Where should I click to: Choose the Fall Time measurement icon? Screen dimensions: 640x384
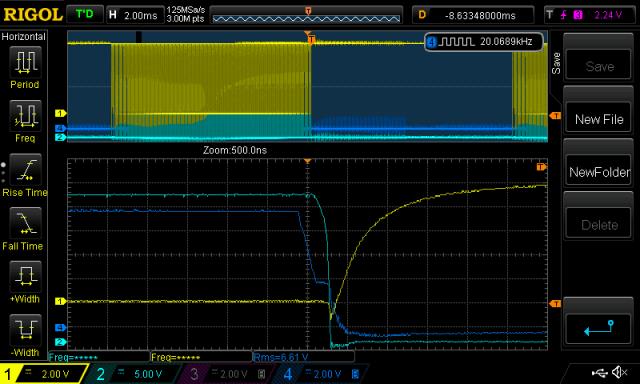click(x=25, y=223)
